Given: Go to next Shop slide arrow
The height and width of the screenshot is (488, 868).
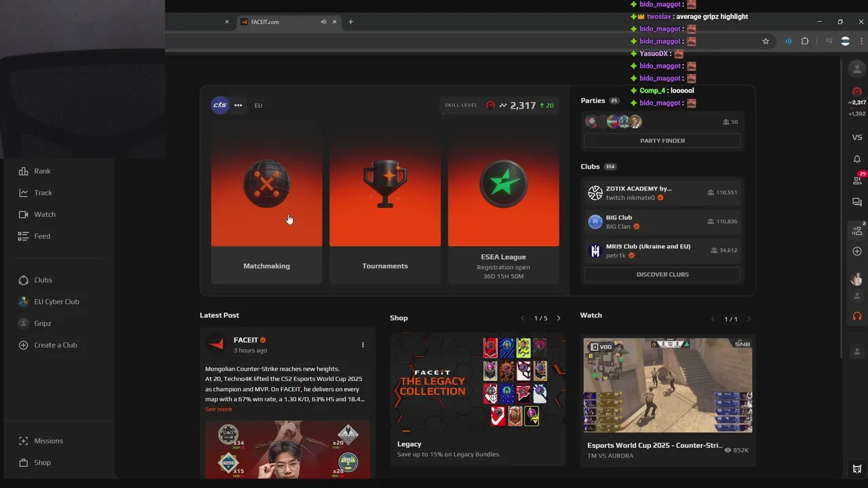Looking at the screenshot, I should [559, 318].
